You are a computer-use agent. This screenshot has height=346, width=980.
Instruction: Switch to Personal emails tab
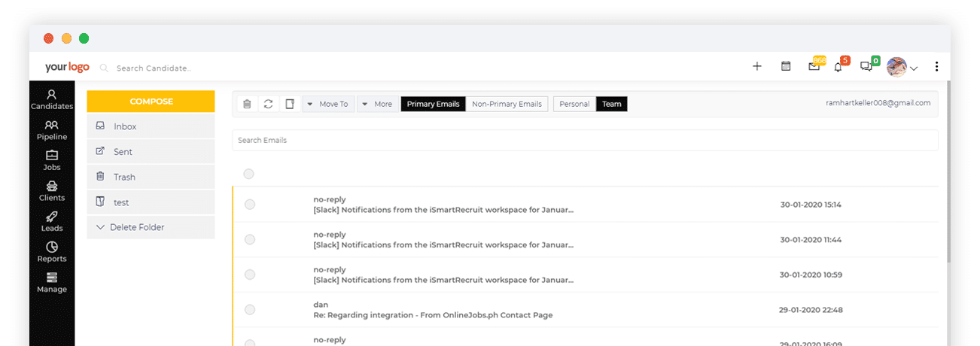574,104
